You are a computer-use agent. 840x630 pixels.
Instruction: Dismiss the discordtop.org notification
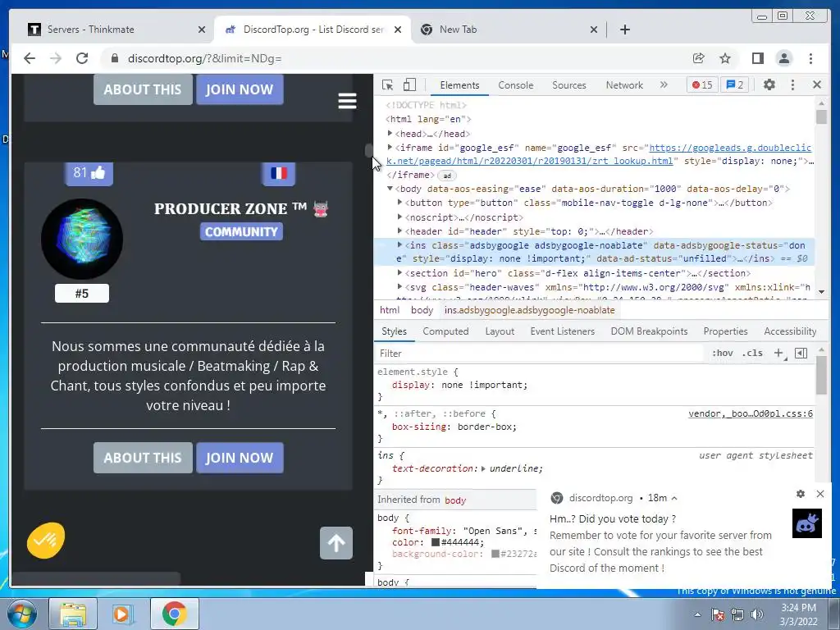(820, 494)
